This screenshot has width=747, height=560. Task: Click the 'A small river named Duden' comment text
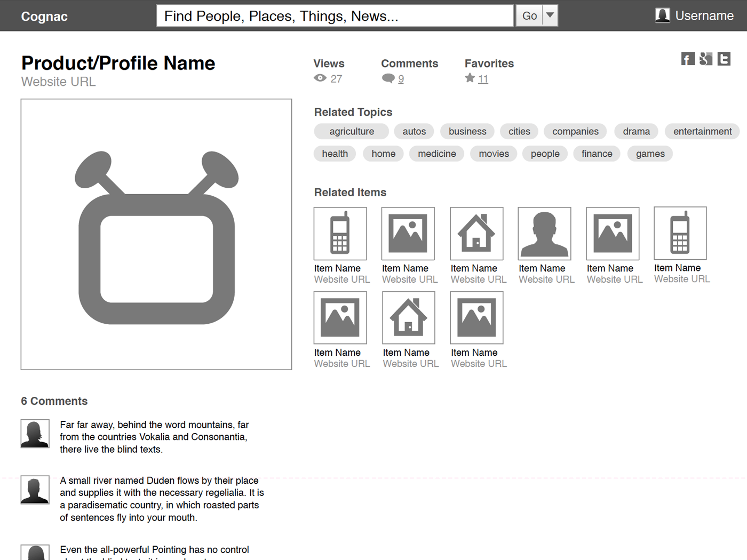162,499
